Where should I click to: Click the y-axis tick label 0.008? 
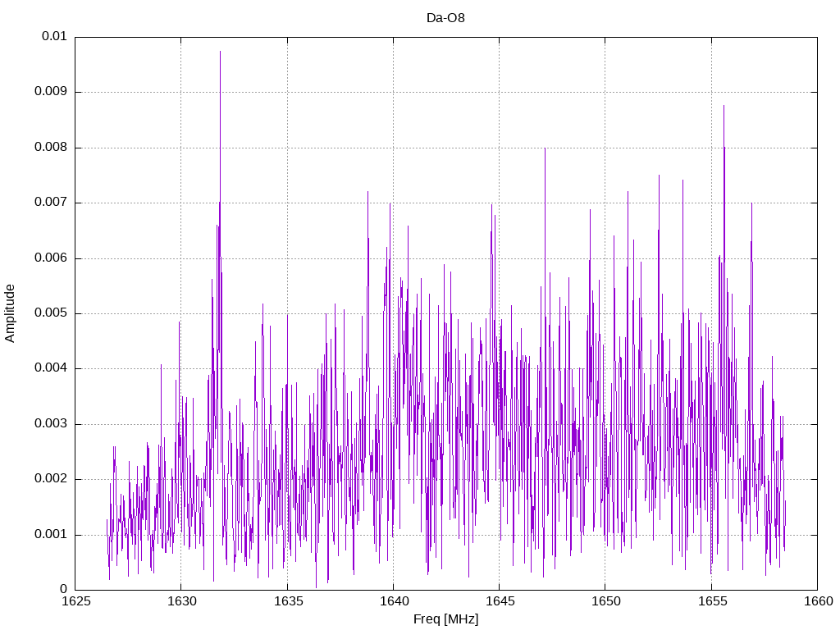tap(51, 148)
